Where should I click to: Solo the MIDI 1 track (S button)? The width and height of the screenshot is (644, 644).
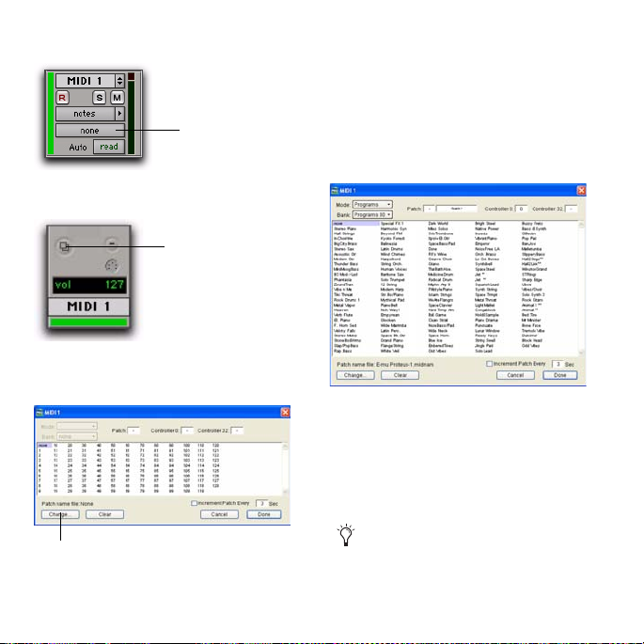click(100, 98)
